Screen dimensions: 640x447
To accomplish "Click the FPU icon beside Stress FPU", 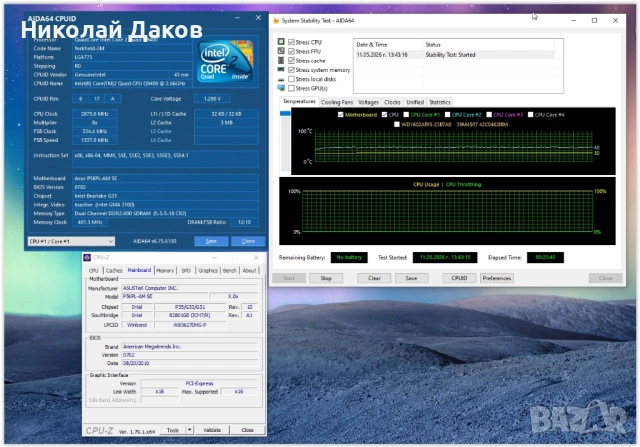I will (281, 51).
